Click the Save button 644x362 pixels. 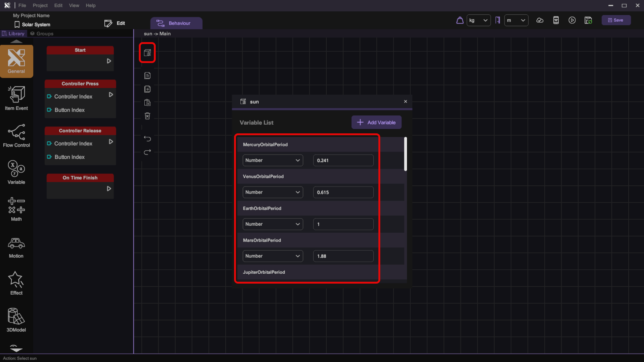tap(616, 20)
